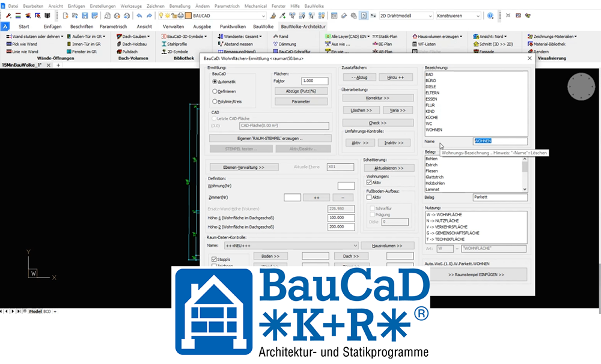Viewport: 601px width, 364px height.
Task: Click Fenster im GR tool
Action: point(82,51)
